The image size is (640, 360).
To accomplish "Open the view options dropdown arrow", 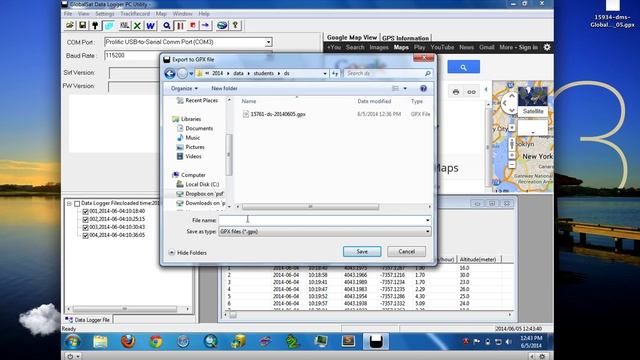I will 405,89.
